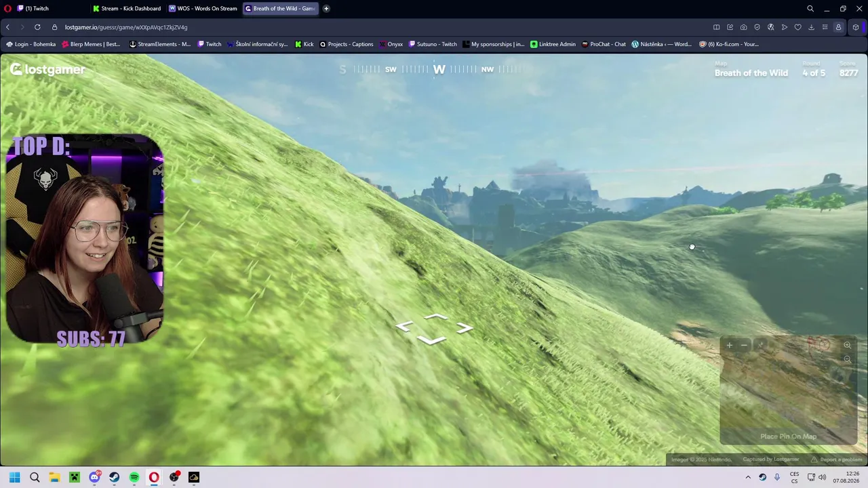The height and width of the screenshot is (488, 868).
Task: Switch to the Stream - Kick Dashboard tab
Action: [127, 9]
